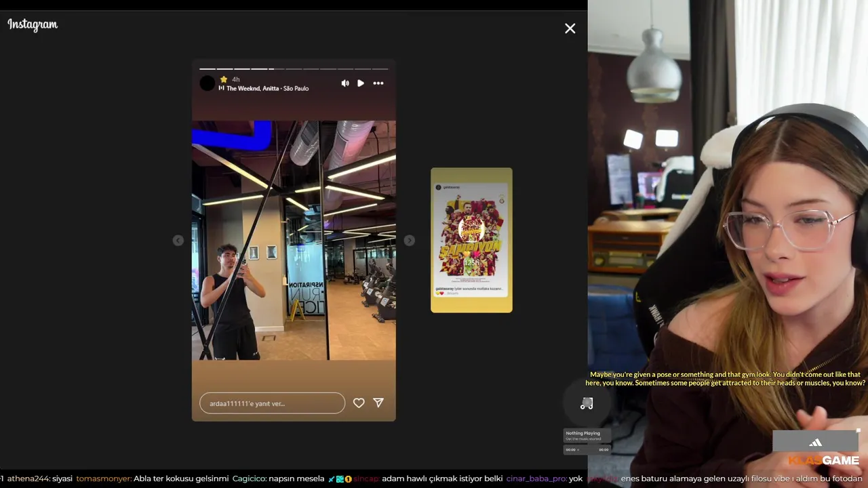
Task: Click the music player time bar
Action: click(587, 449)
